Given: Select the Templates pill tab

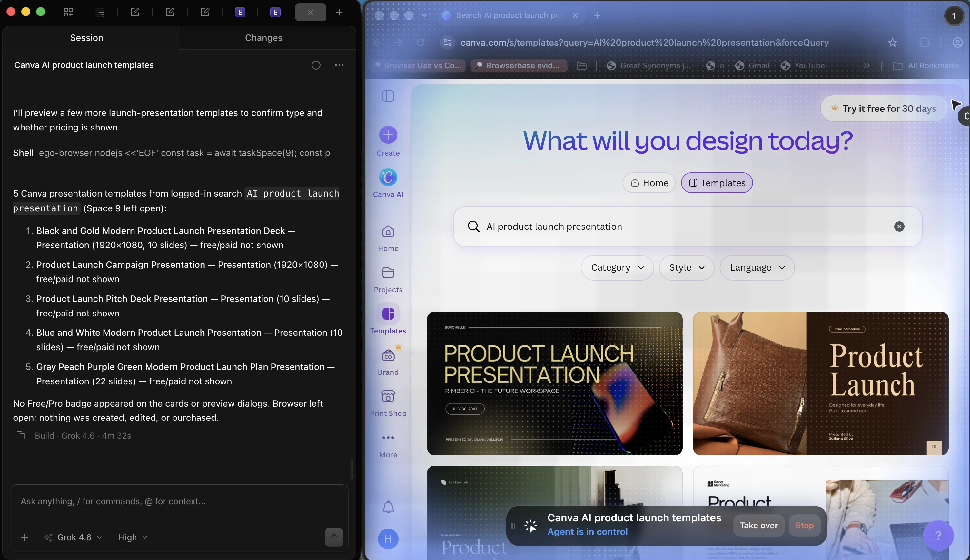Looking at the screenshot, I should coord(717,183).
